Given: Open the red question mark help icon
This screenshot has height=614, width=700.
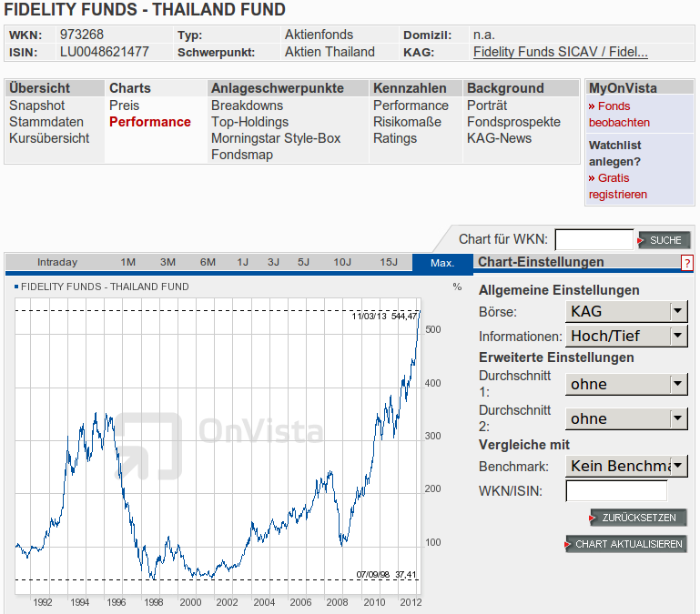Looking at the screenshot, I should click(x=686, y=263).
